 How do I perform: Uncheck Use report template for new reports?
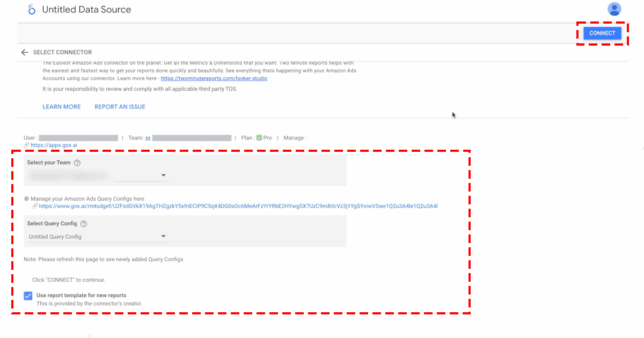[x=28, y=296]
